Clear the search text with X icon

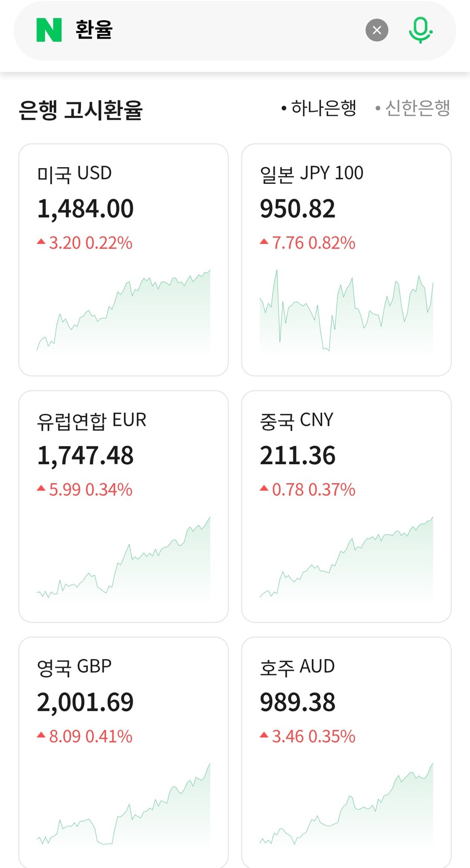coord(377,30)
